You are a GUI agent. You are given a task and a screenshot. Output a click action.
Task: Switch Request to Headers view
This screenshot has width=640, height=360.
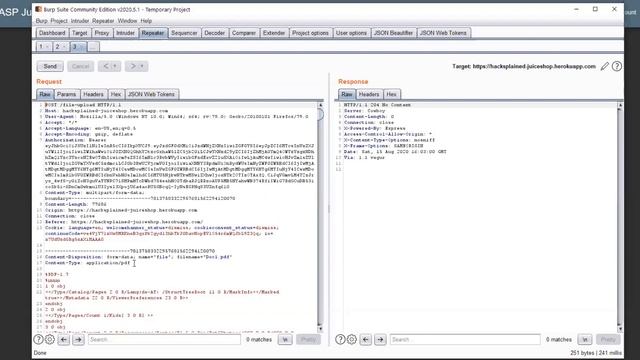[93, 94]
